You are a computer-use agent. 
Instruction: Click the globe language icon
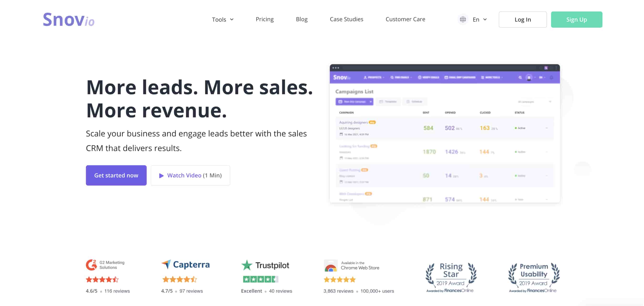463,19
